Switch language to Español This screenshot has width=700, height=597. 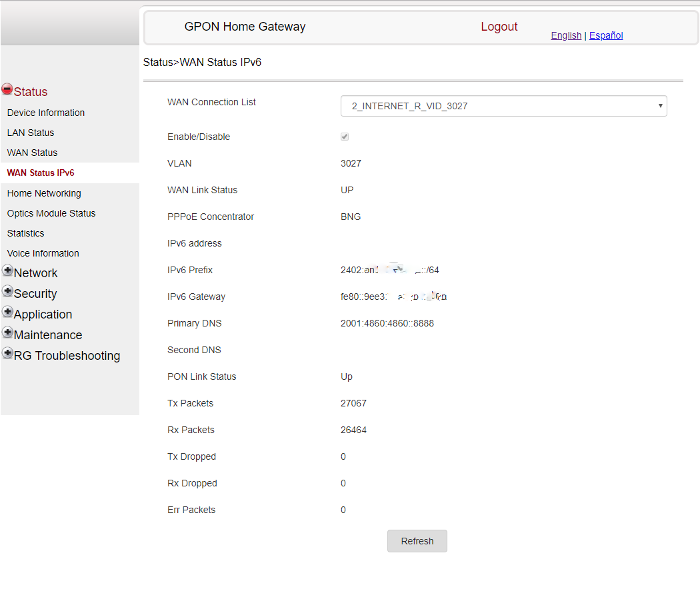(605, 36)
